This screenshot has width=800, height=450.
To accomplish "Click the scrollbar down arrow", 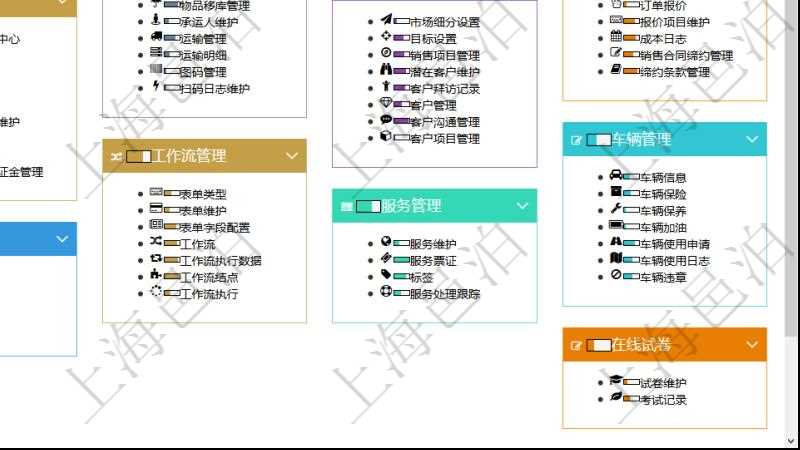I will pos(791,440).
